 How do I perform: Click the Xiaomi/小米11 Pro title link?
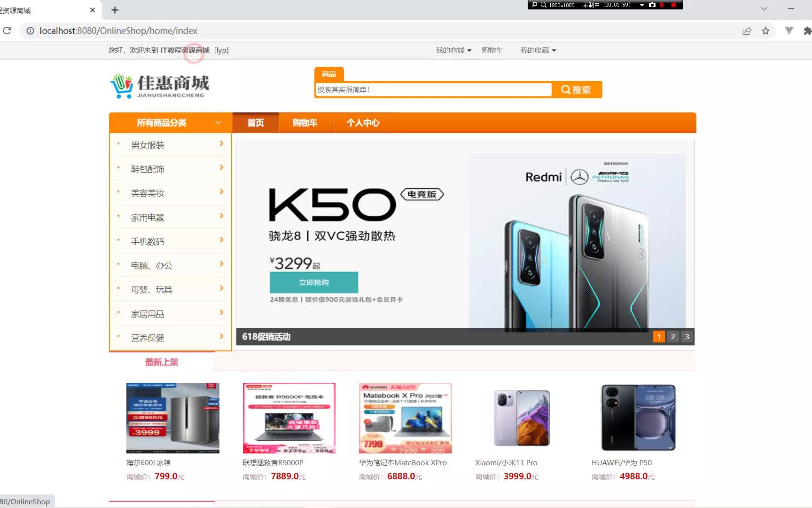pos(506,462)
